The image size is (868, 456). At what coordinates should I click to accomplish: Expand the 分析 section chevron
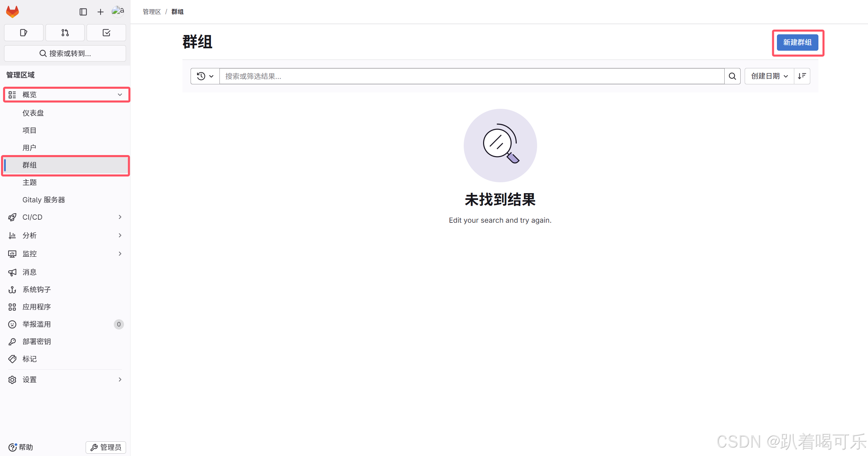[120, 236]
